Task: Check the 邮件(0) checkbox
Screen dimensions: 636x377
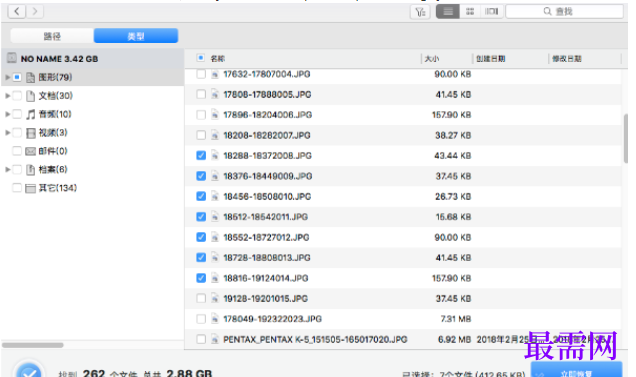Action: [x=17, y=151]
